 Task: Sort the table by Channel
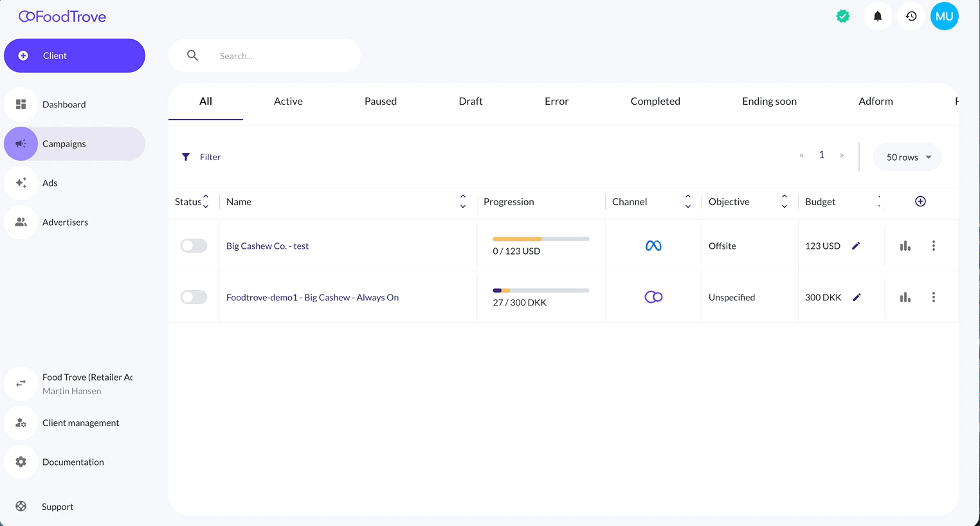click(x=687, y=201)
